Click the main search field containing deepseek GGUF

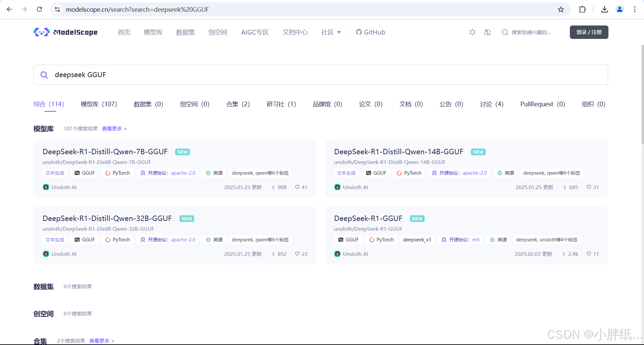pos(321,75)
